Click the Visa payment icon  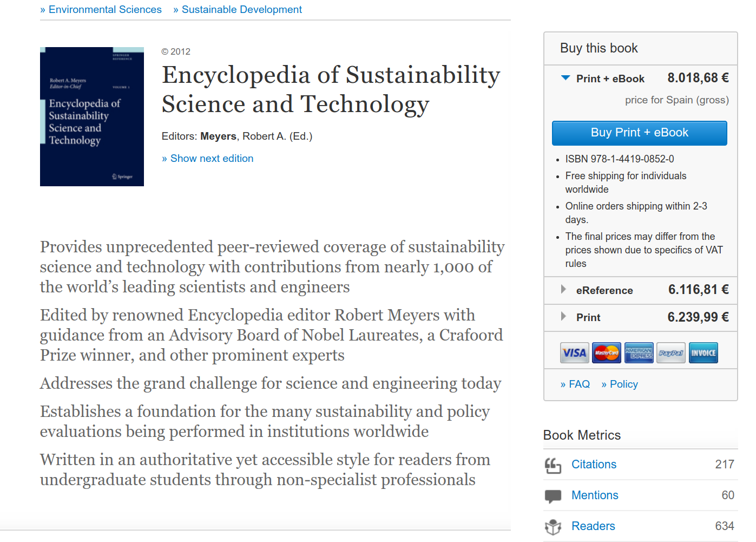coord(574,353)
